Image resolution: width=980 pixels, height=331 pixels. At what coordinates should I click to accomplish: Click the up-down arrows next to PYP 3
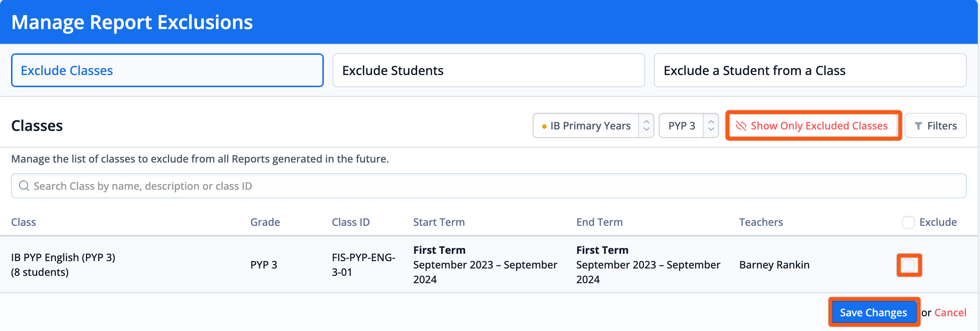[711, 125]
